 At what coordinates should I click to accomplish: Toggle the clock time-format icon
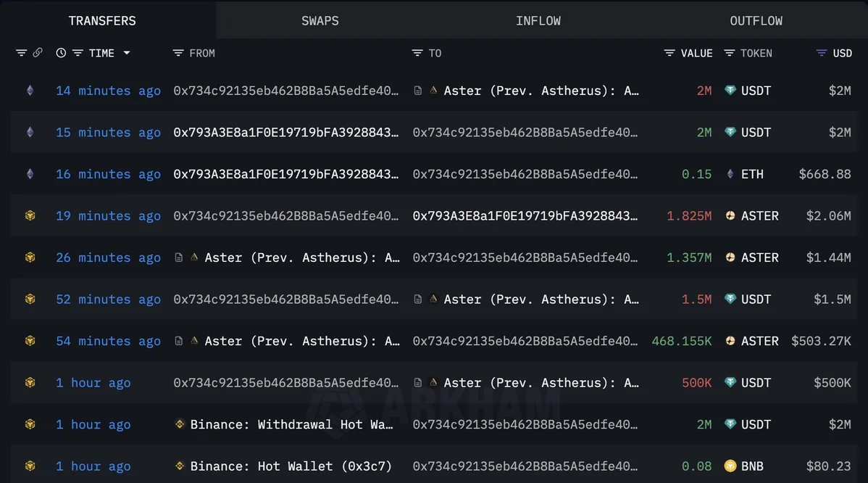click(61, 53)
